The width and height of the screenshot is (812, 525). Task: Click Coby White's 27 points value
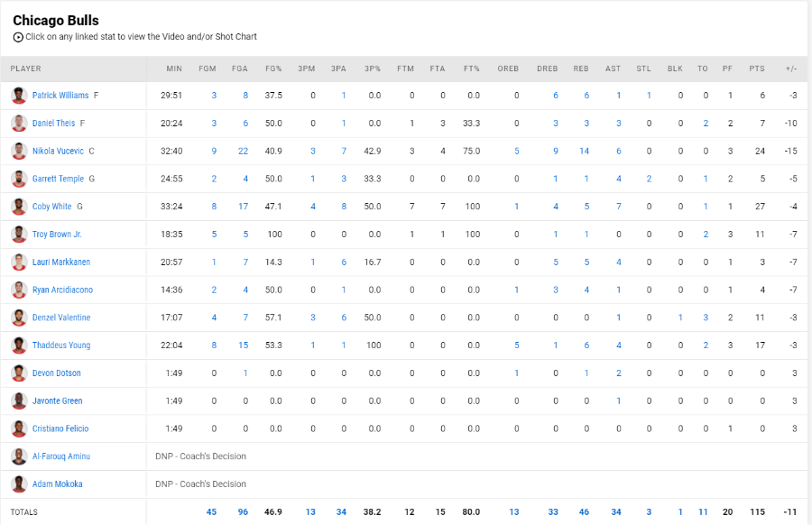click(x=760, y=207)
